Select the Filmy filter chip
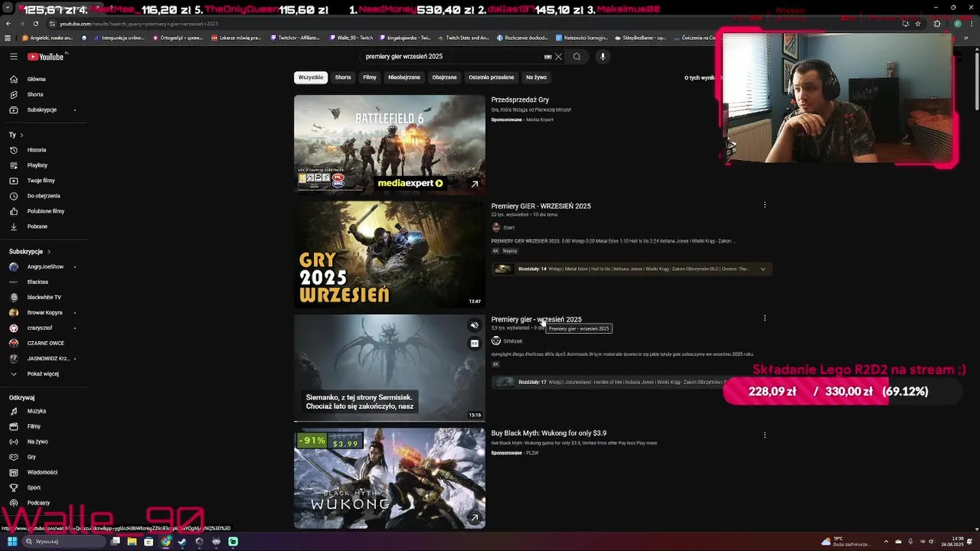The image size is (980, 551). pos(370,77)
